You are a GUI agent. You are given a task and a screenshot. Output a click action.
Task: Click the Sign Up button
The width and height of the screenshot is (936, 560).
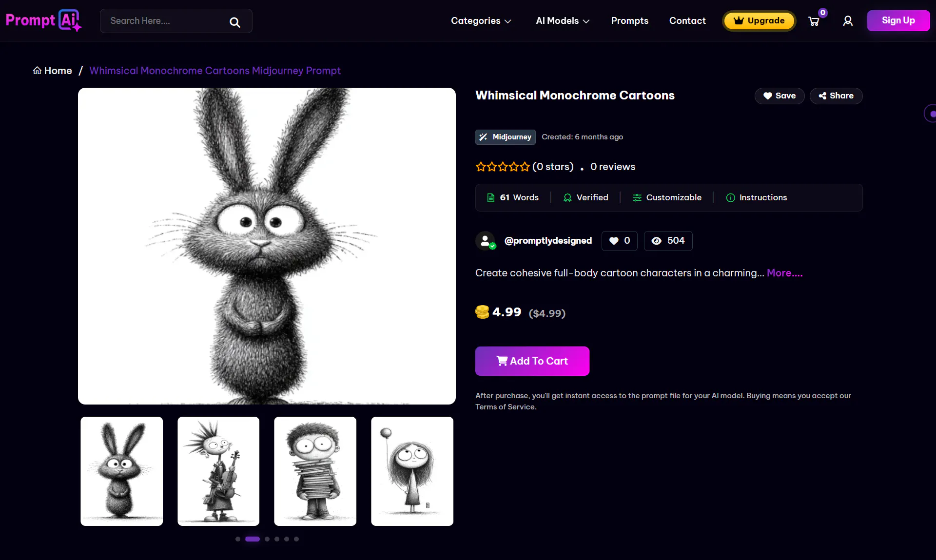tap(898, 20)
